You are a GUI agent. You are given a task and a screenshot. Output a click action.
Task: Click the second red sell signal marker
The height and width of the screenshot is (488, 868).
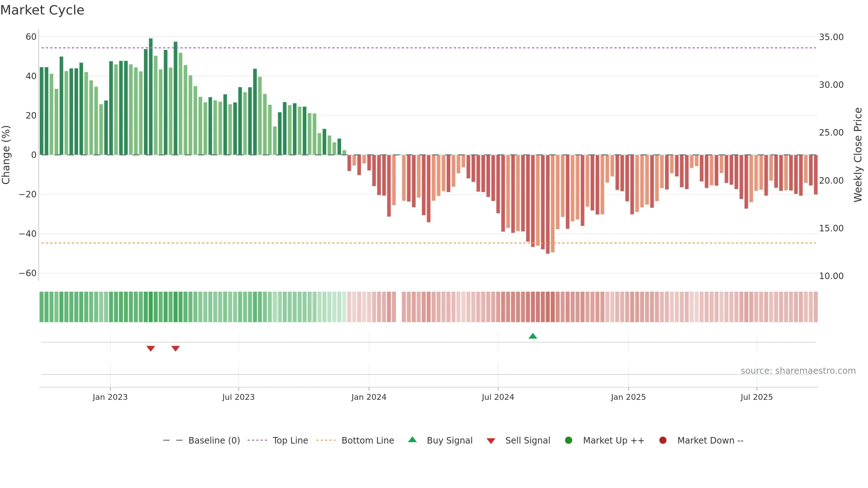click(x=175, y=348)
